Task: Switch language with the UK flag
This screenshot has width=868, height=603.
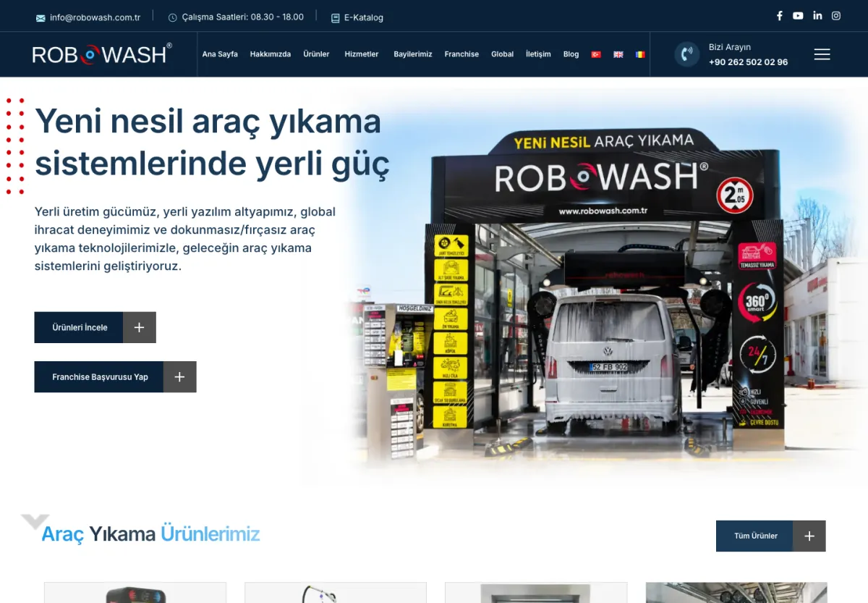Action: [x=618, y=54]
